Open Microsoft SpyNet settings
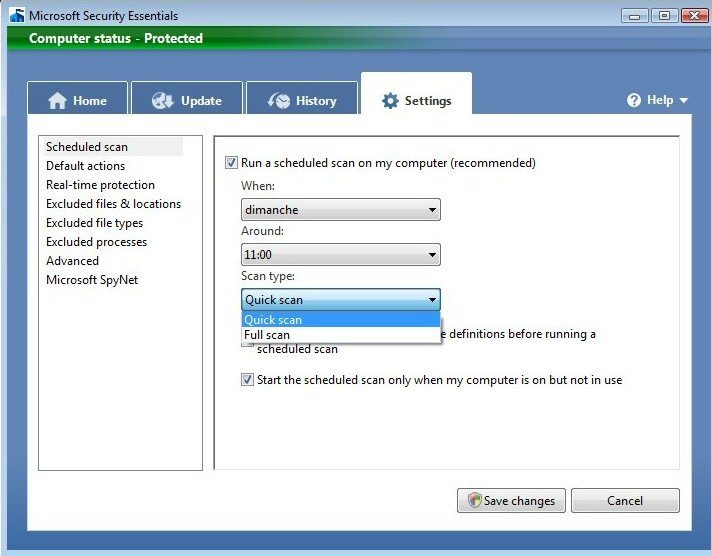The height and width of the screenshot is (556, 712). click(92, 280)
